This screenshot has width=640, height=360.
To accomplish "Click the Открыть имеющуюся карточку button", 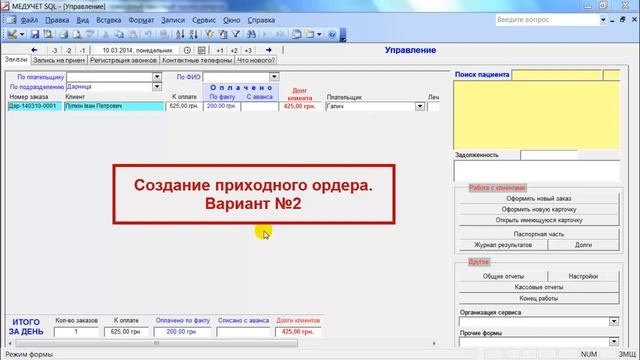I will [539, 220].
